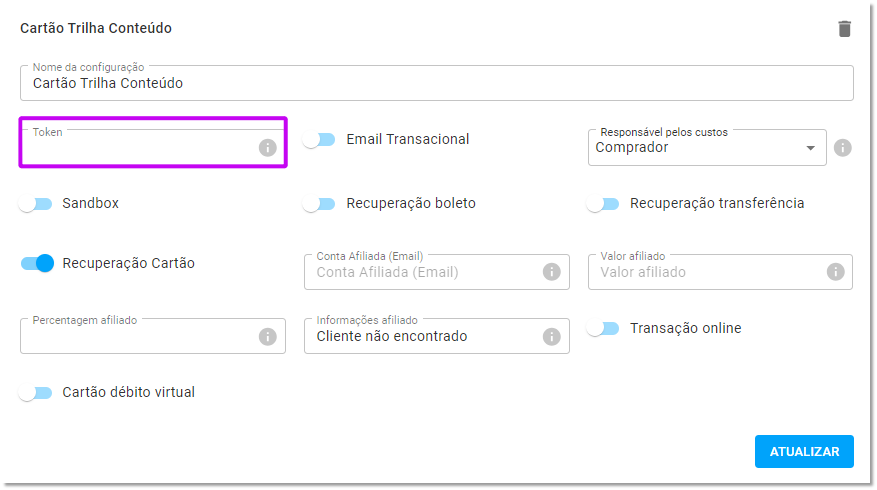Enable Recuperação transferência switch
The width and height of the screenshot is (877, 490).
tap(603, 204)
